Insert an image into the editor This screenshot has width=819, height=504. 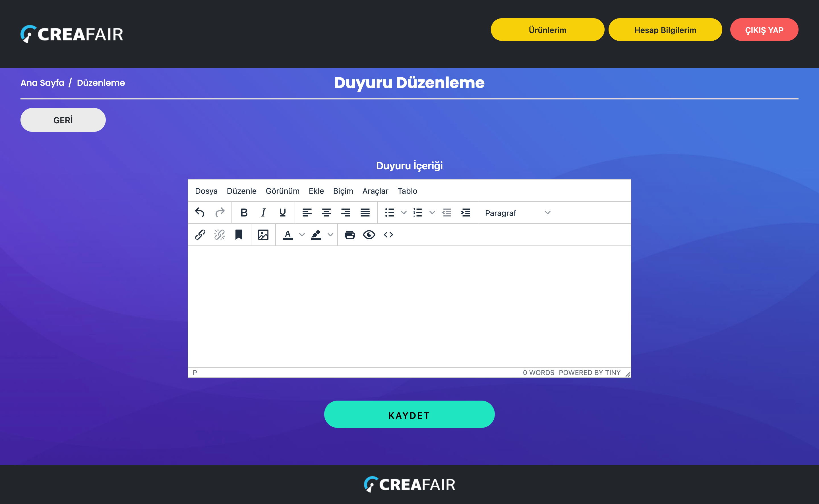pos(263,235)
